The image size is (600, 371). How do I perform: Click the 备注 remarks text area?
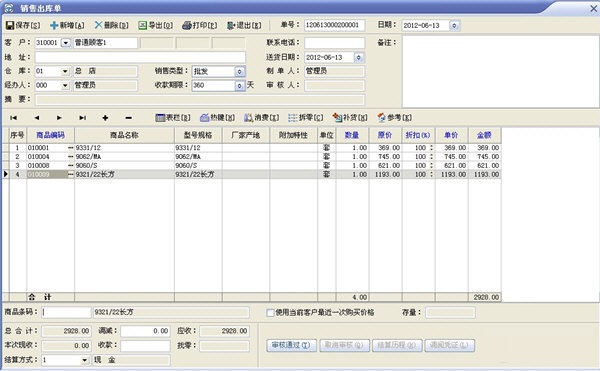[500, 72]
